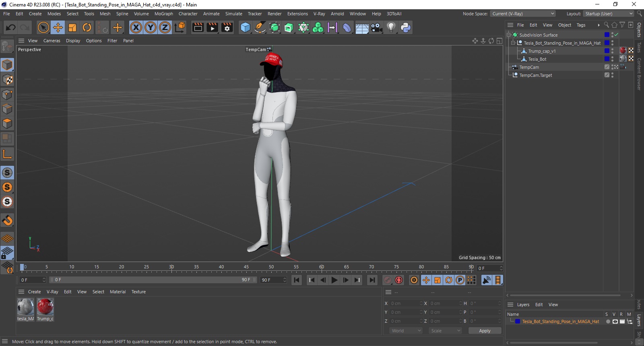Screen dimensions: 644x346
Task: Play the animation forward
Action: click(334, 280)
